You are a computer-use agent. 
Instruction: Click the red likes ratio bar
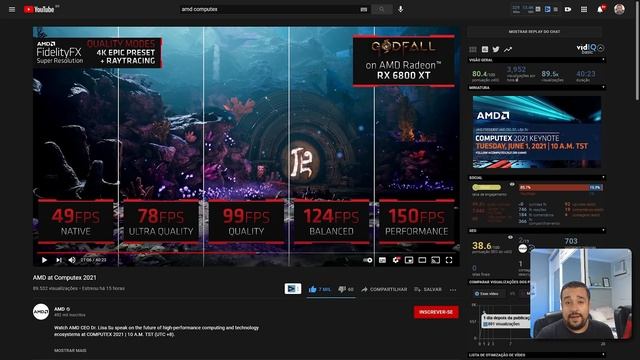pyautogui.click(x=553, y=187)
